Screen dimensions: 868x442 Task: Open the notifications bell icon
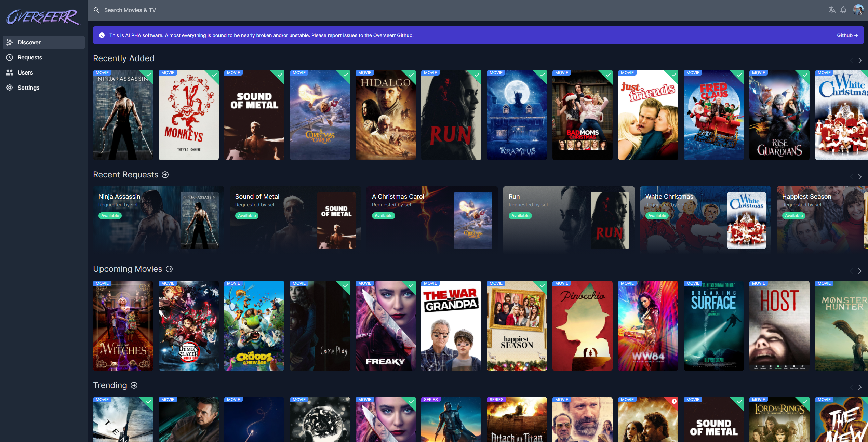[x=843, y=10]
